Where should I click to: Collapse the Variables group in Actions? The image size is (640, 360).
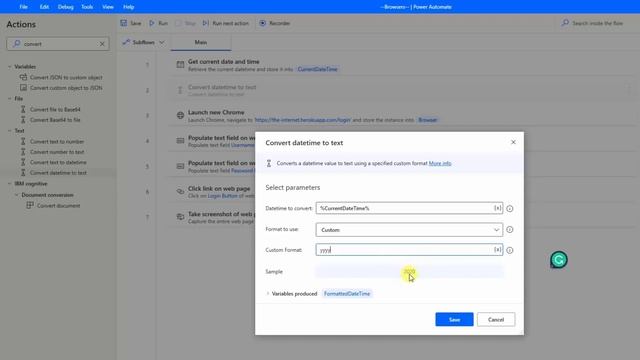10,67
